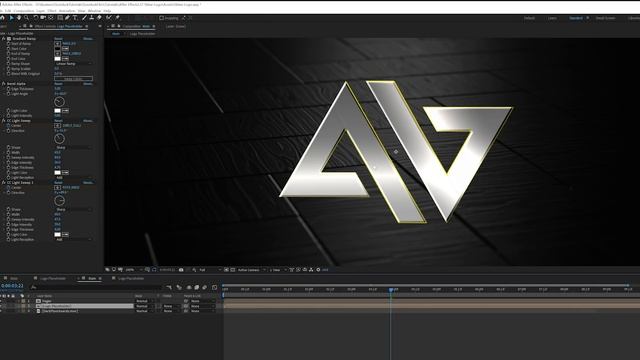640x360 pixels.
Task: Click the frame blending timeline icon
Action: pyautogui.click(x=197, y=287)
